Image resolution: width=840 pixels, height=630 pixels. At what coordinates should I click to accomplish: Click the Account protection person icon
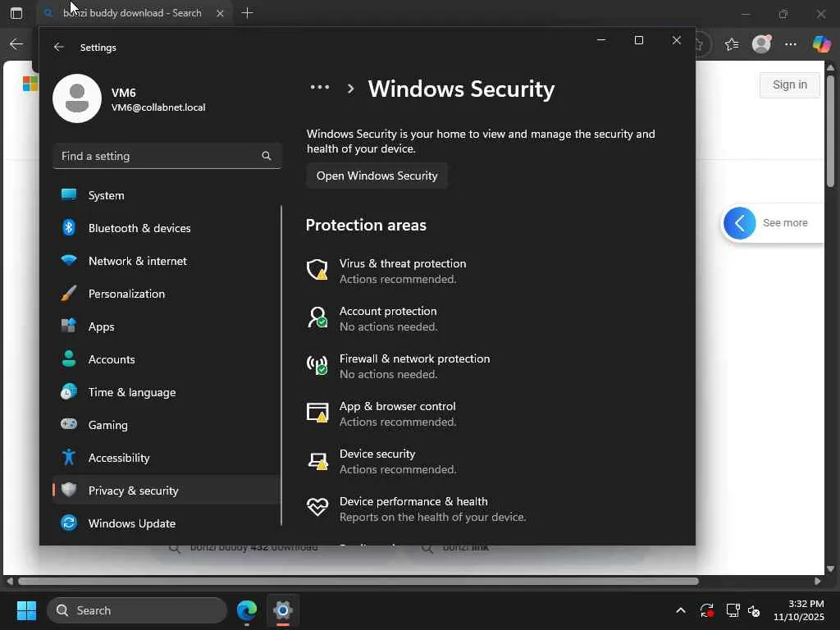click(317, 317)
